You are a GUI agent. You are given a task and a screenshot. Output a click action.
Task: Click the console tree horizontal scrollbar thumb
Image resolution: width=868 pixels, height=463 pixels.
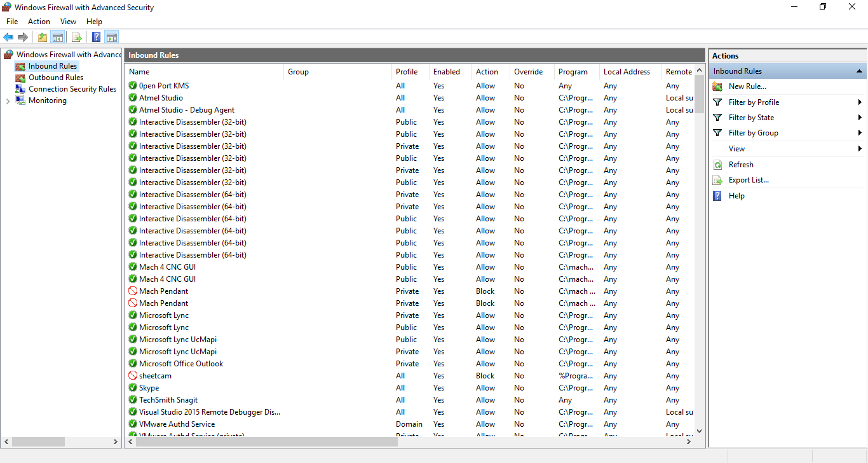tap(38, 441)
